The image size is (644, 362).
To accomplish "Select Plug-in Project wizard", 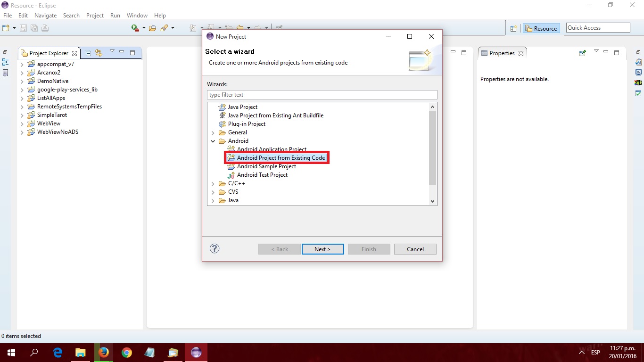I will [x=247, y=124].
